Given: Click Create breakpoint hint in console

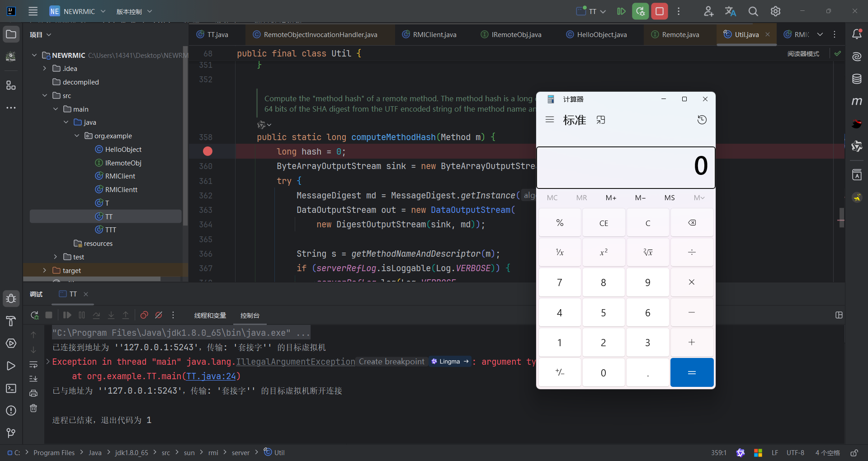Looking at the screenshot, I should coord(392,362).
